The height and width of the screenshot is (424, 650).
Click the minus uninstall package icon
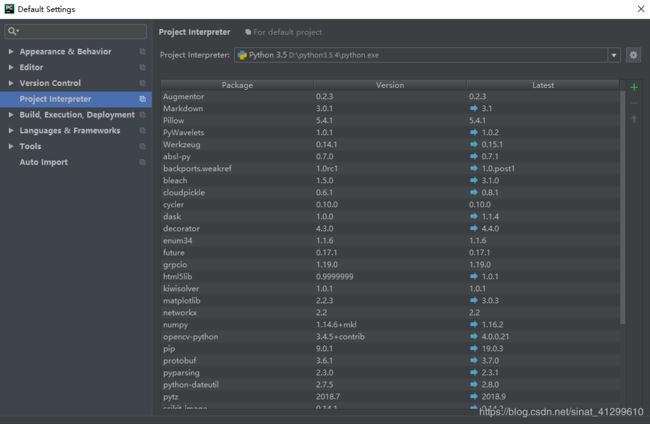[x=634, y=103]
